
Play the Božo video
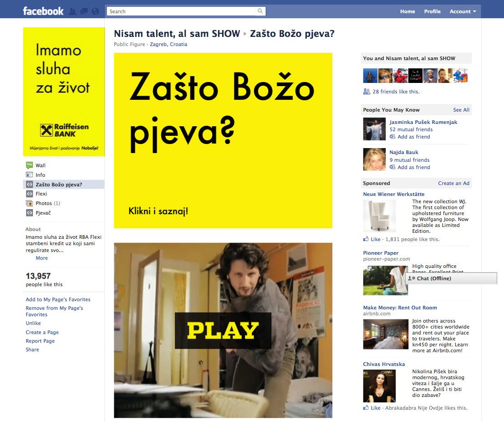point(223,330)
